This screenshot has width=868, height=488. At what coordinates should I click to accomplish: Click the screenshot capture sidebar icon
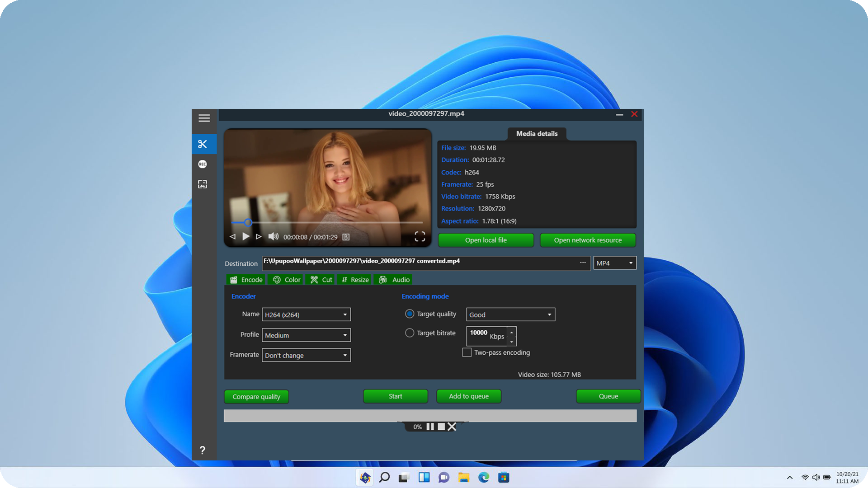pyautogui.click(x=203, y=184)
